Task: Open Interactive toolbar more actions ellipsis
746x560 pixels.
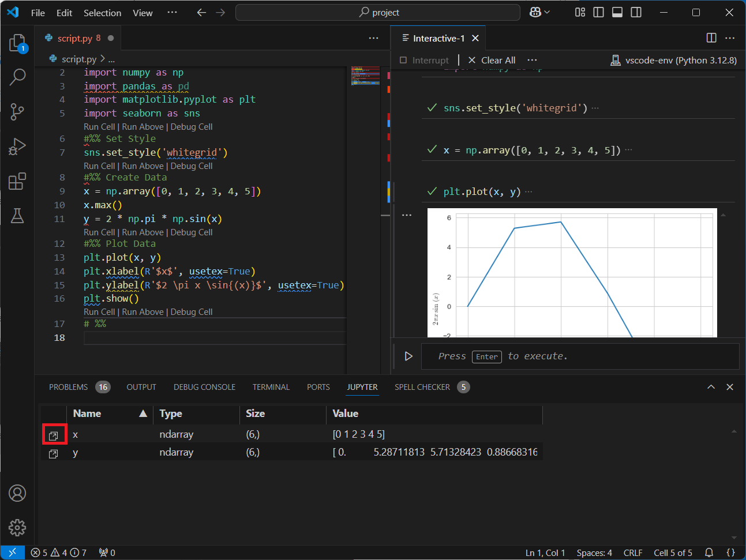Action: (532, 60)
